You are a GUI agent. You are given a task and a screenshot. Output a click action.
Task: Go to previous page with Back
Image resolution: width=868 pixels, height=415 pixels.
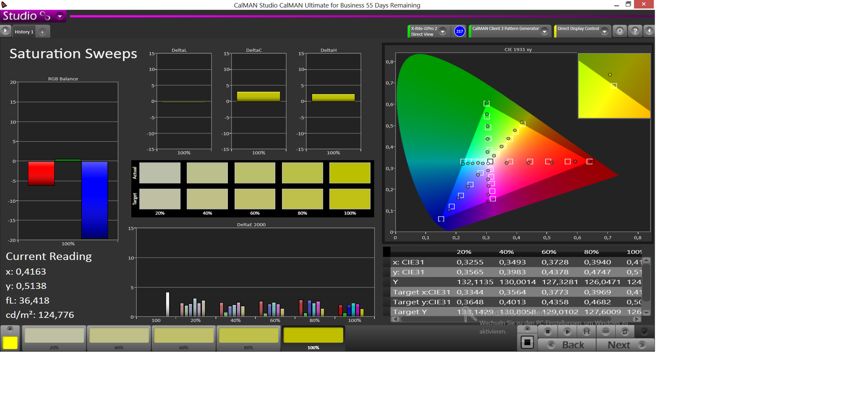coord(573,345)
